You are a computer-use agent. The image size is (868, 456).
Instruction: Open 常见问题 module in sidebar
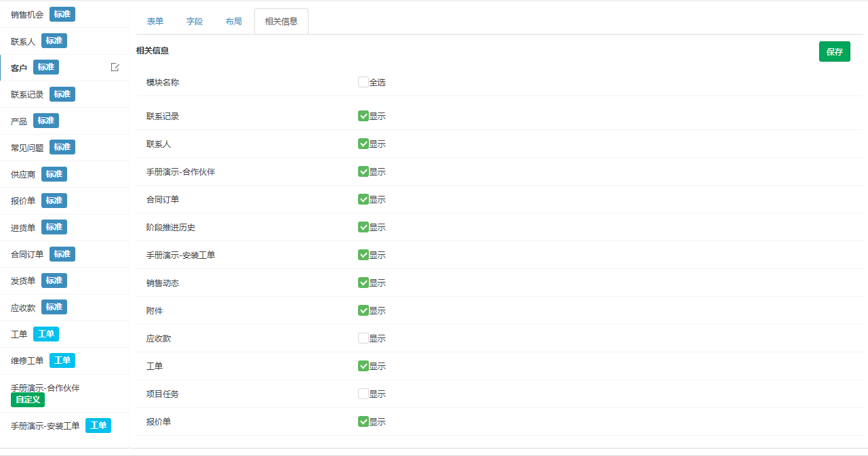(27, 148)
